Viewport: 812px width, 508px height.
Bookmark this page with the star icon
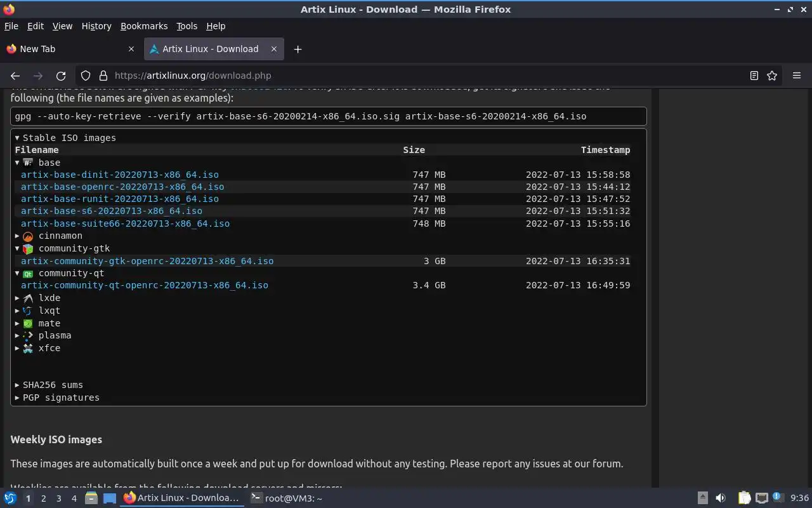point(772,76)
